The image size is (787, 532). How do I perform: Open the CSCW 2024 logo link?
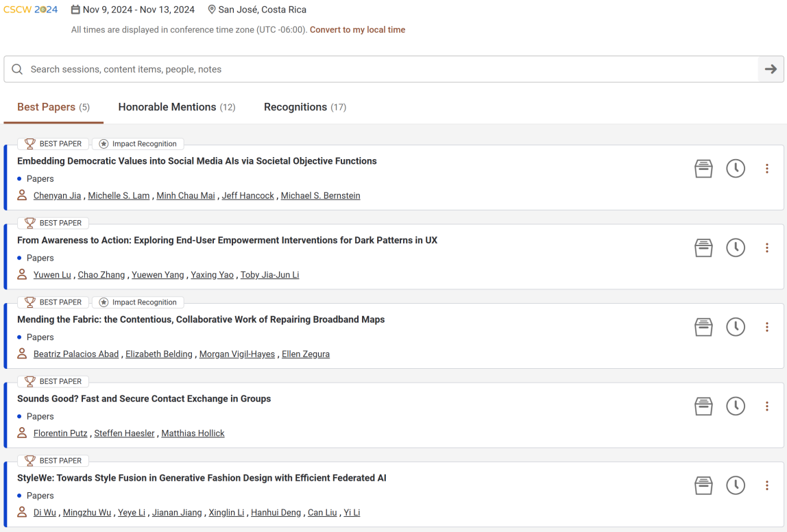coord(31,10)
